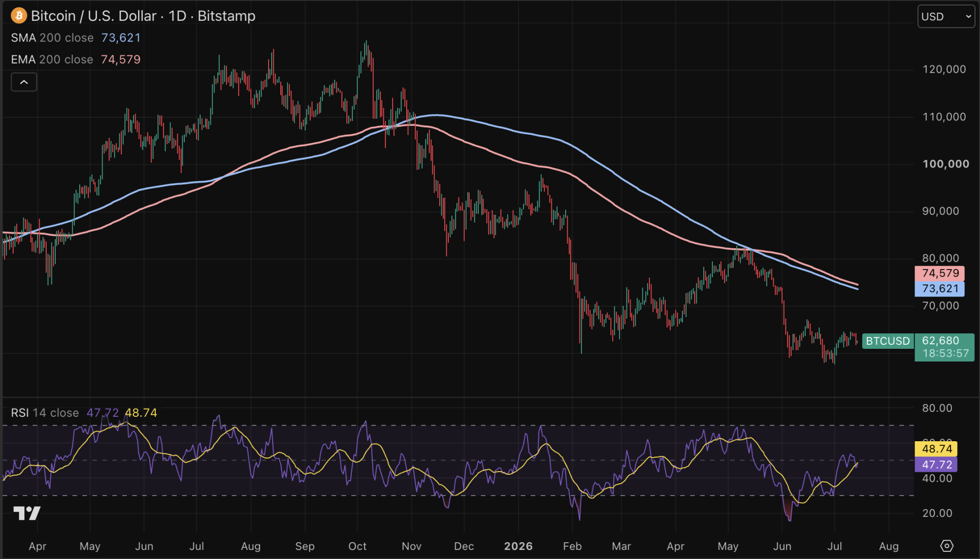The image size is (980, 559).
Task: Open chart settings gear icon
Action: tap(946, 546)
